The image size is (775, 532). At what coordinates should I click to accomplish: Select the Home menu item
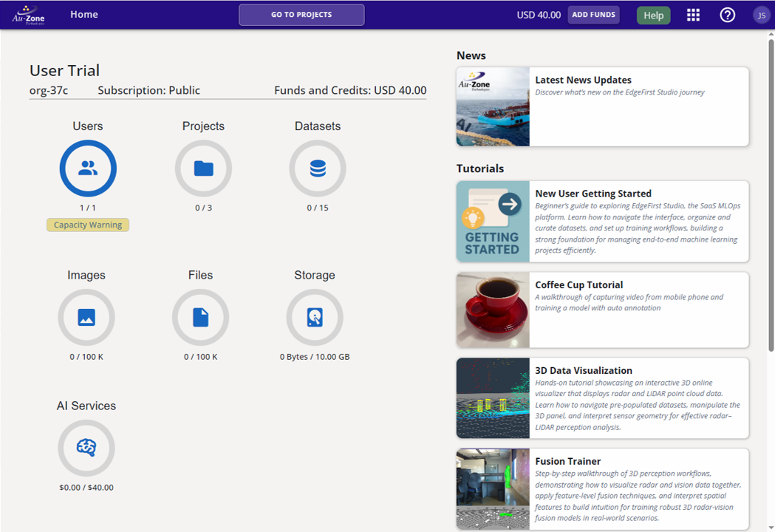click(x=83, y=14)
